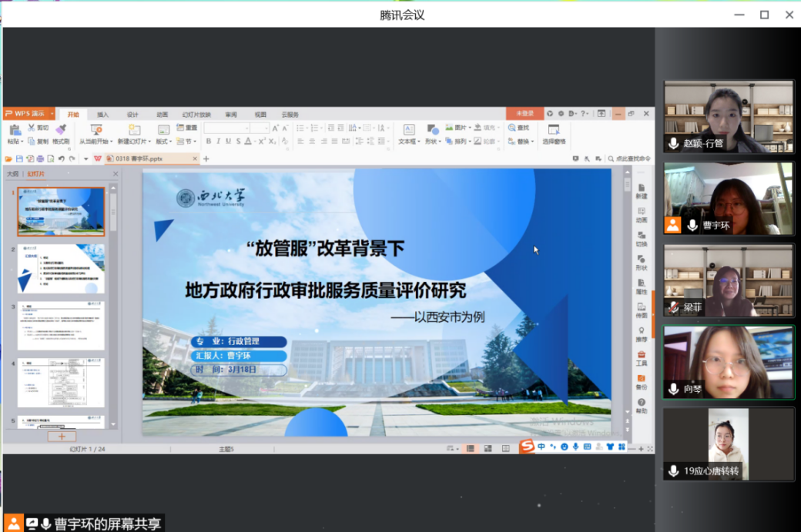Toggle italic formatting (I)
The image size is (801, 532).
pyautogui.click(x=218, y=142)
